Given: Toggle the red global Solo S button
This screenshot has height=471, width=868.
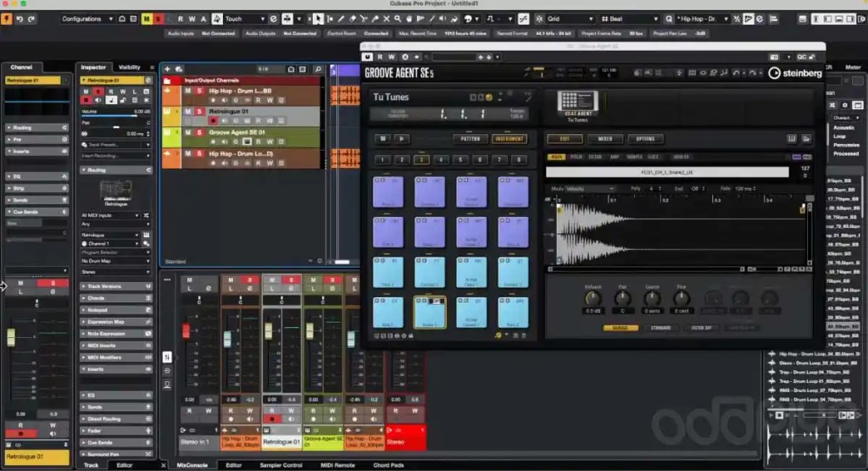Looking at the screenshot, I should 158,19.
